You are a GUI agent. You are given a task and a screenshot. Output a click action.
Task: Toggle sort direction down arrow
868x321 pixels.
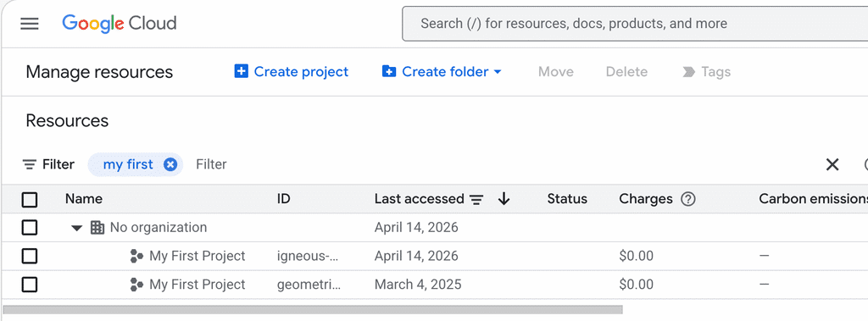(x=504, y=199)
